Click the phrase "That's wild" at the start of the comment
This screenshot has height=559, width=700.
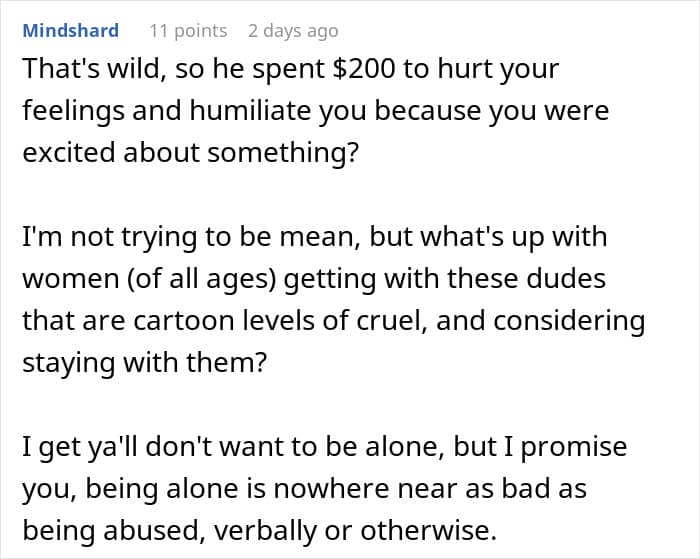coord(91,69)
